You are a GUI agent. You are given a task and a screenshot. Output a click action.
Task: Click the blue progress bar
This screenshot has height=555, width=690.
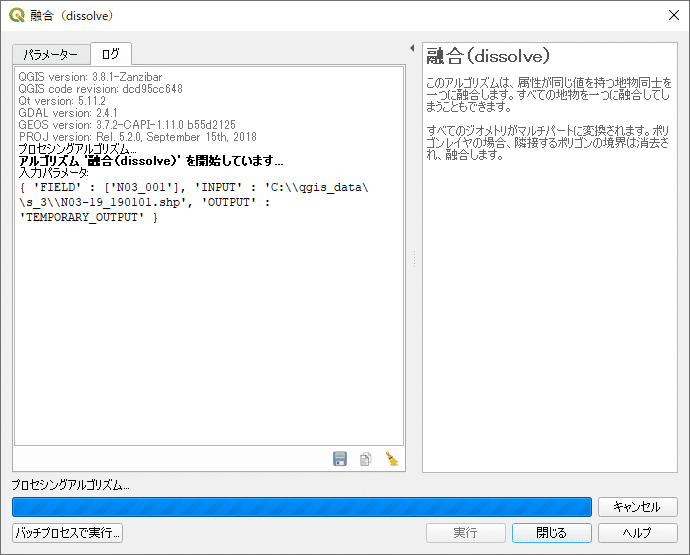302,507
